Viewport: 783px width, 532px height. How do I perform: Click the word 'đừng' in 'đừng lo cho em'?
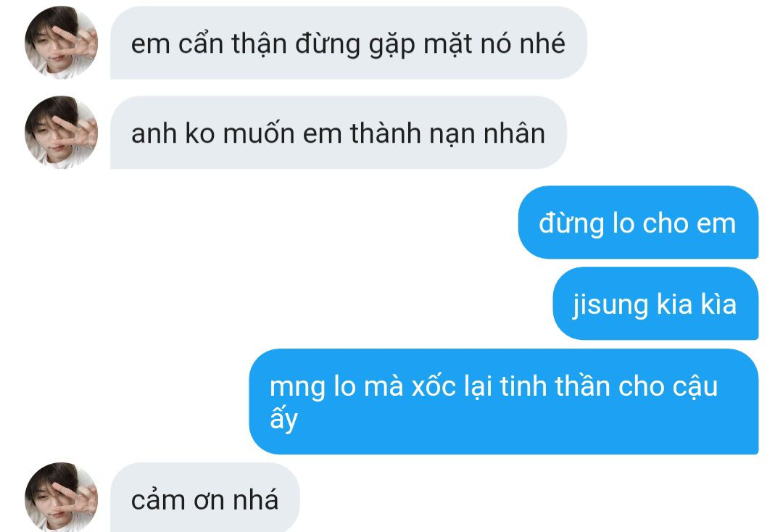point(571,223)
